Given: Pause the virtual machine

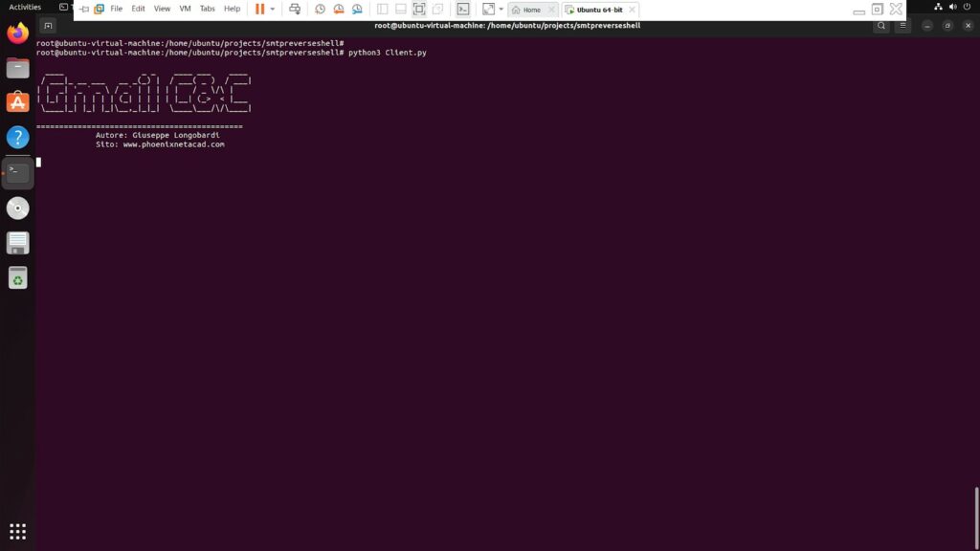Looking at the screenshot, I should (x=259, y=10).
